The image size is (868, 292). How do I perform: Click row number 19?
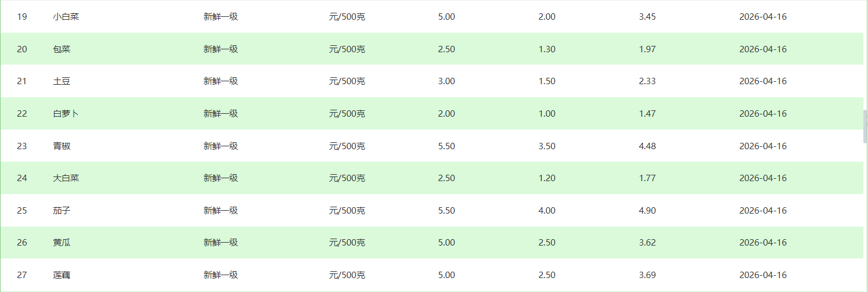[x=22, y=17]
